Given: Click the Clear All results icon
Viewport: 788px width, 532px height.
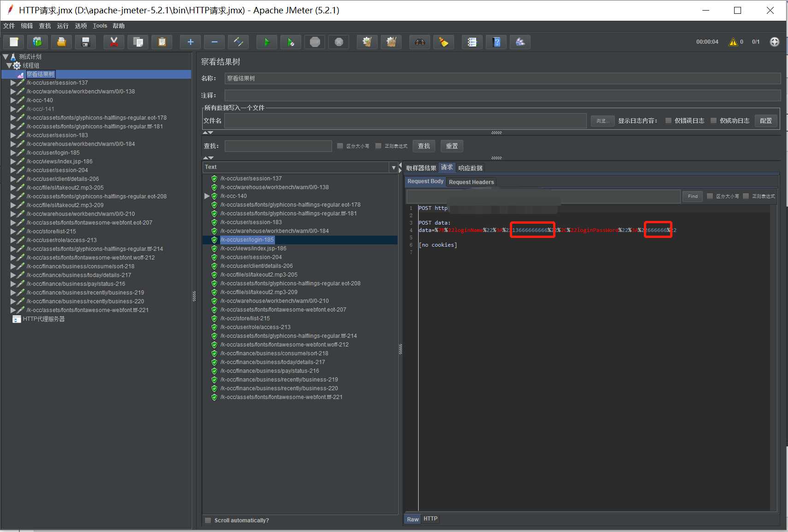Looking at the screenshot, I should (391, 42).
